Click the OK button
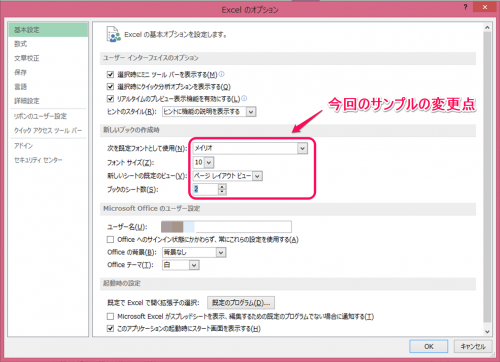 pyautogui.click(x=429, y=346)
